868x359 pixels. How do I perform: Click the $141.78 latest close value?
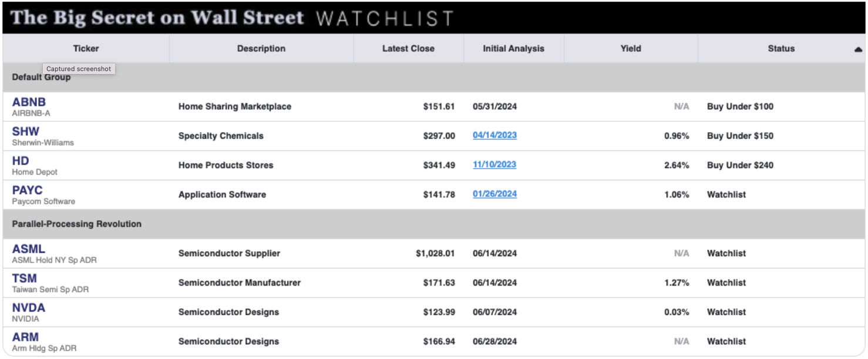(439, 194)
